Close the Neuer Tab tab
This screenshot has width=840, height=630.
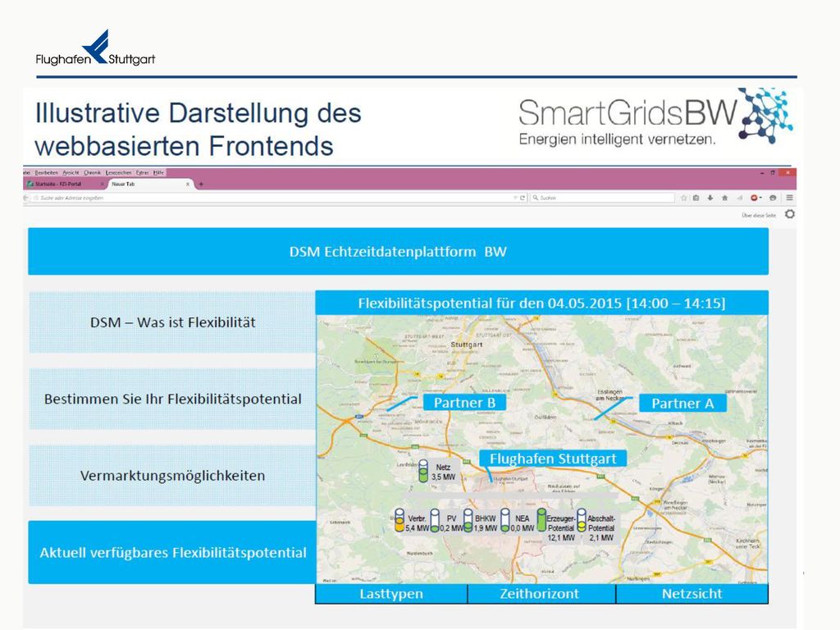point(188,185)
